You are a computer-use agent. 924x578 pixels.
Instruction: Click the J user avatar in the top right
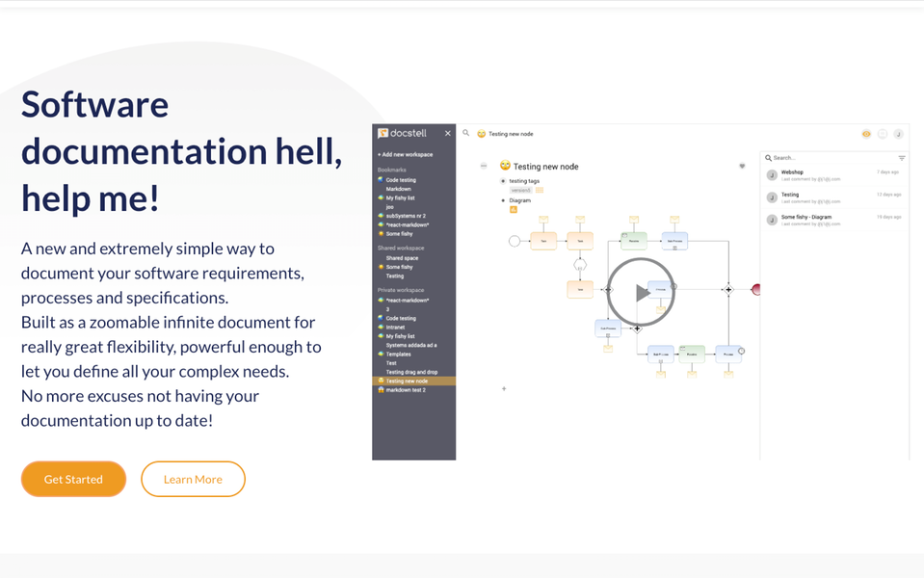(898, 134)
